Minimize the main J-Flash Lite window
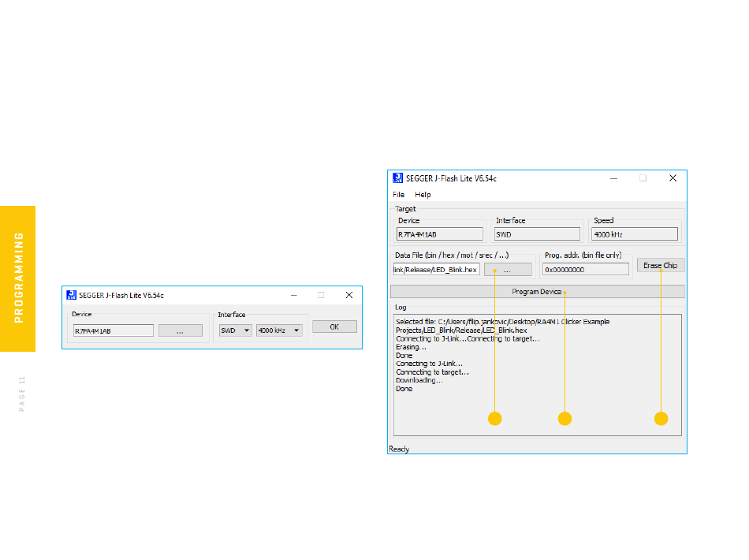The height and width of the screenshot is (560, 749). point(614,178)
